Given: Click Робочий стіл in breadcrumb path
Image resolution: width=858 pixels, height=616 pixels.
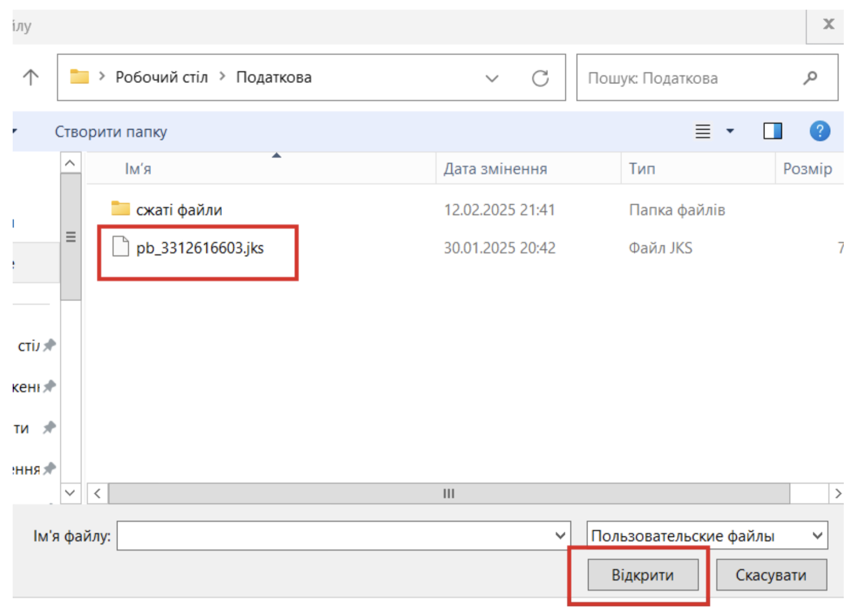Looking at the screenshot, I should point(161,77).
